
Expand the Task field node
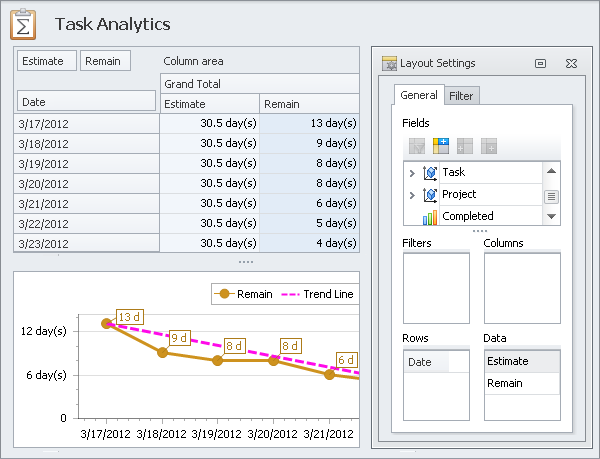tap(412, 173)
